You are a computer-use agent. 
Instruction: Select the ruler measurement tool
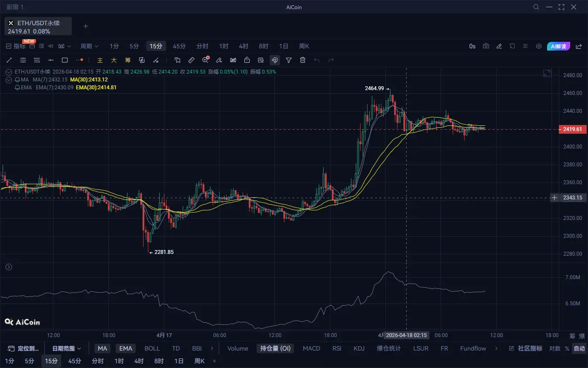point(191,60)
